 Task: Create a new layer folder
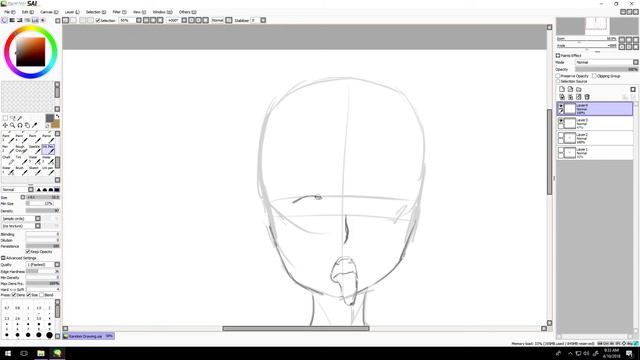578,89
